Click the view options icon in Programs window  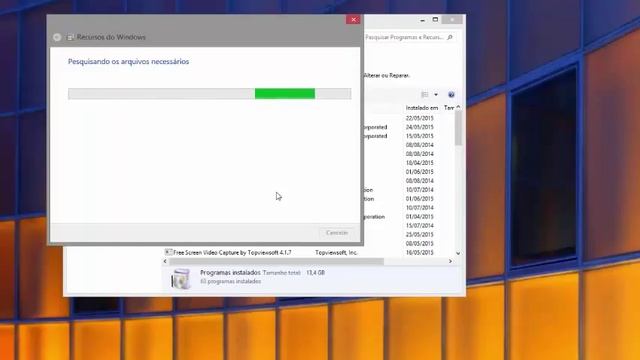click(425, 95)
